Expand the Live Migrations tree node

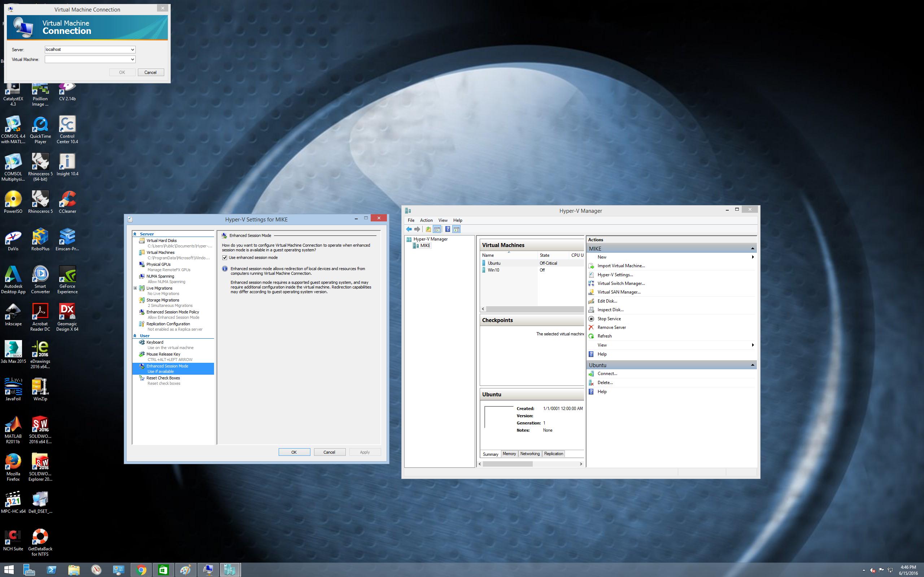(x=135, y=288)
